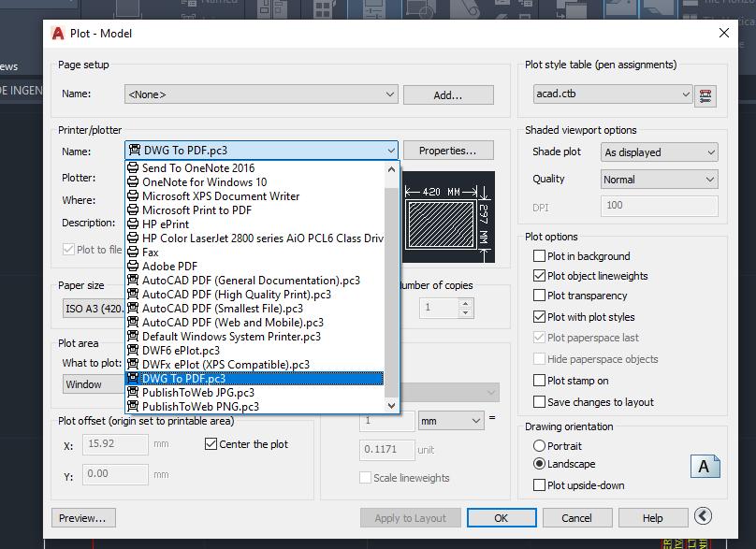The image size is (756, 549).
Task: Select AutoCAD PDF (Web and Mobile).pc3
Action: pyautogui.click(x=254, y=322)
